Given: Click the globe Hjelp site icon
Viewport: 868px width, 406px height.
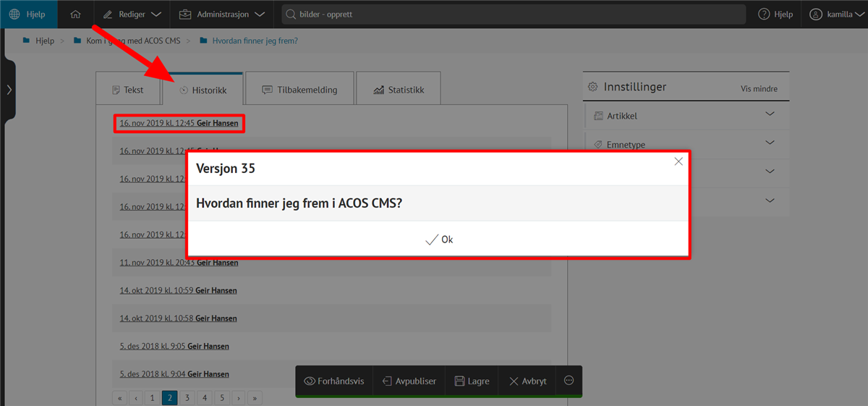Looking at the screenshot, I should click(x=14, y=14).
